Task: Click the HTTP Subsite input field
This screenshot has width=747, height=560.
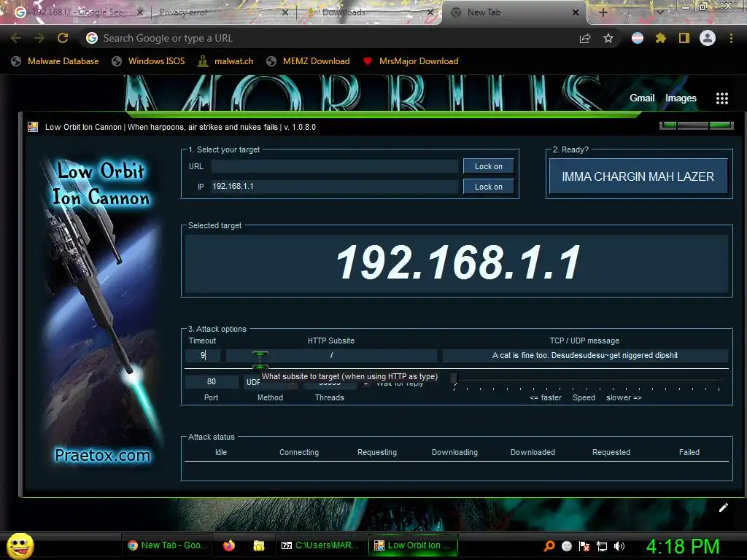Action: coord(332,355)
